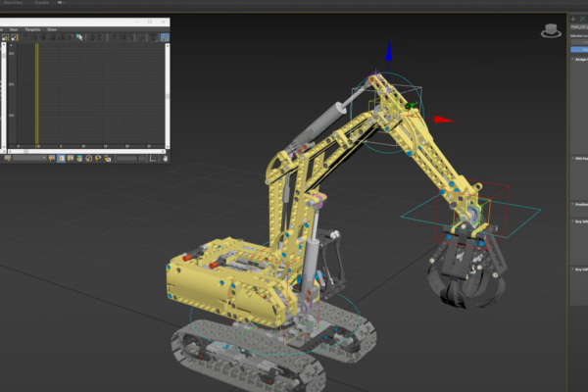
Task: Collapse the first Key Info rollout
Action: coord(580,221)
